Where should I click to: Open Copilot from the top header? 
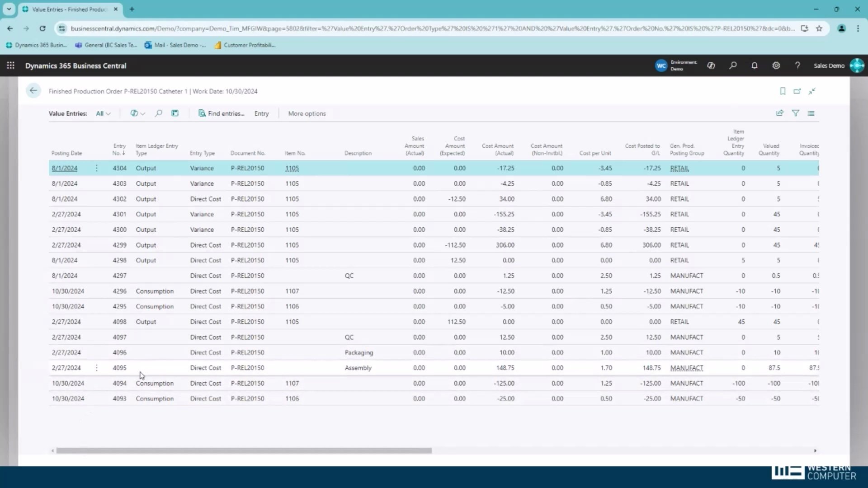click(711, 66)
